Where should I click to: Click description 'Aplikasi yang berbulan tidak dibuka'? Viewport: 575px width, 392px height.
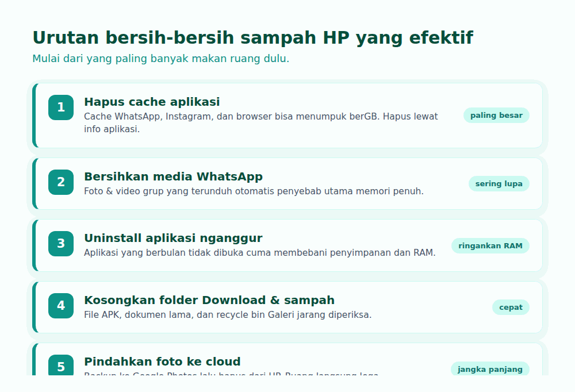pos(260,253)
